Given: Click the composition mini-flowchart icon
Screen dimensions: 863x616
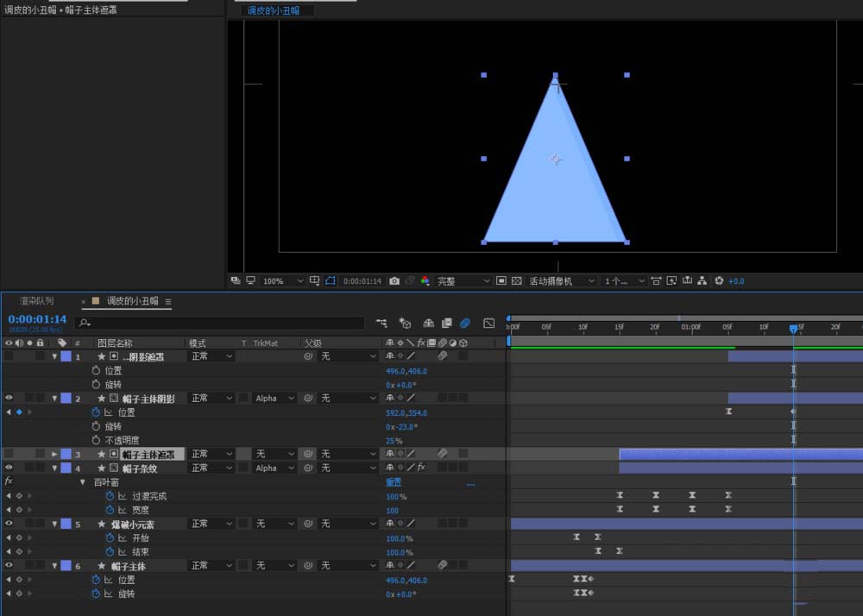Looking at the screenshot, I should point(382,323).
